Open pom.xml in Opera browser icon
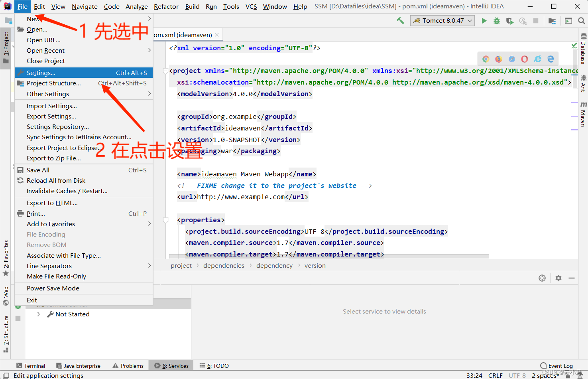The image size is (588, 379). [x=525, y=59]
